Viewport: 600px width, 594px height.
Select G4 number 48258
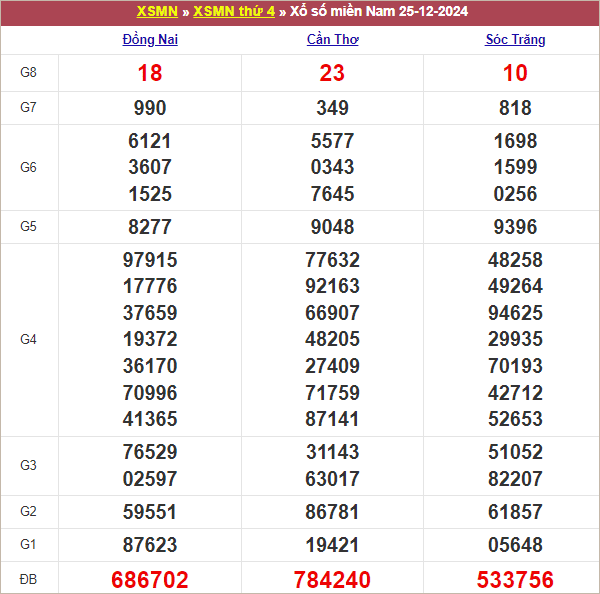[x=515, y=260]
